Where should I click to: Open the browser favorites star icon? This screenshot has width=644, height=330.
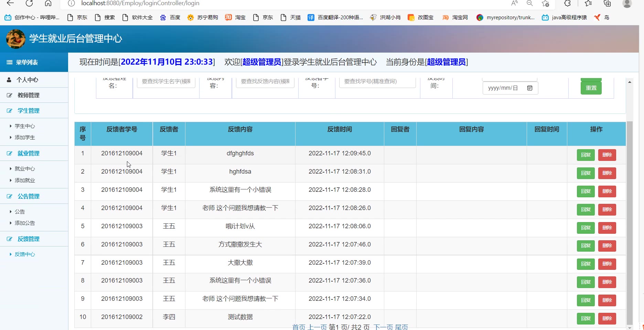coord(588,3)
